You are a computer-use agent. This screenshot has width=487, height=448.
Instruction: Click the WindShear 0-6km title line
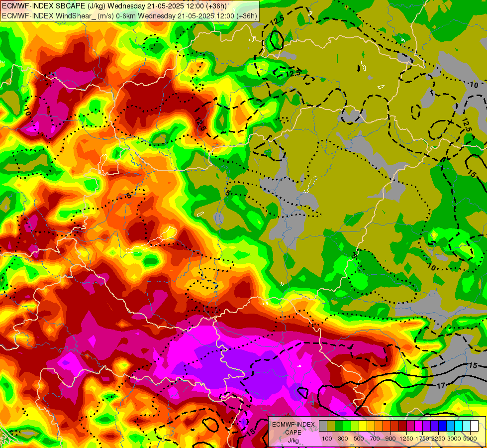pyautogui.click(x=129, y=16)
